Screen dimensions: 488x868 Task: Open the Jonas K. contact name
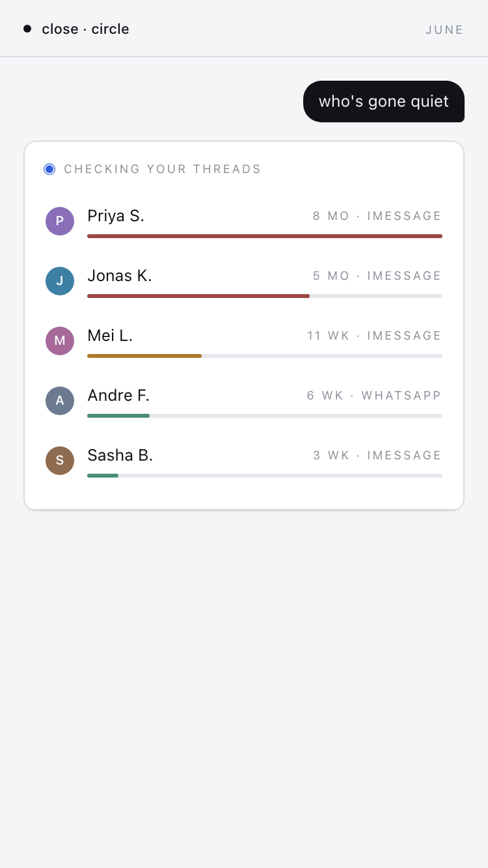(120, 276)
